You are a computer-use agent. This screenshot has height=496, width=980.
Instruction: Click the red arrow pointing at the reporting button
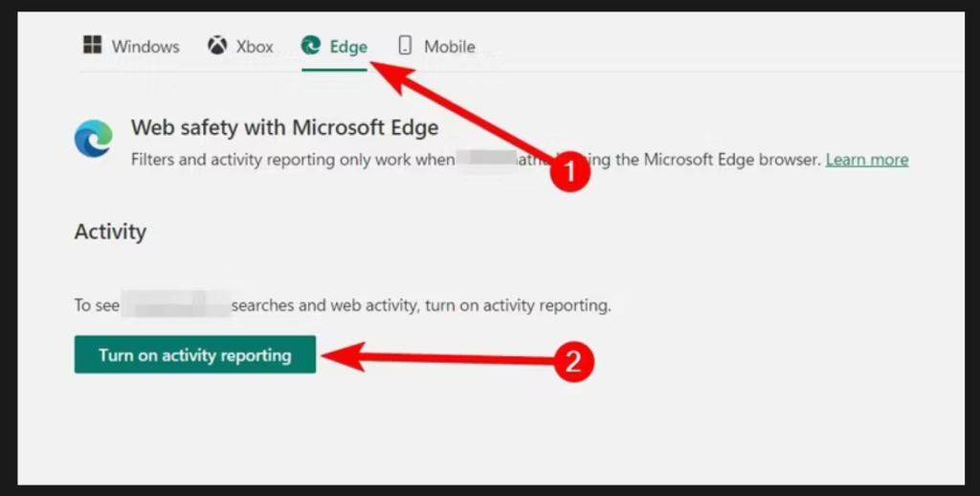tap(431, 358)
